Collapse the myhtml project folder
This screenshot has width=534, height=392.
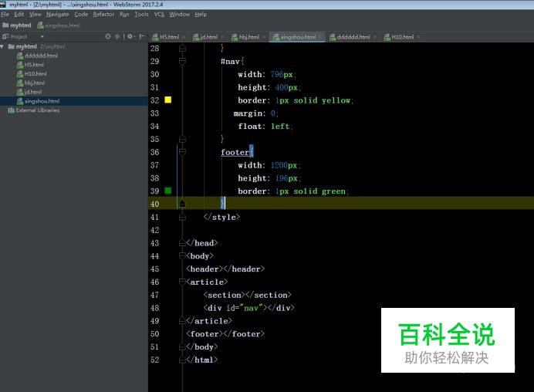pos(3,46)
